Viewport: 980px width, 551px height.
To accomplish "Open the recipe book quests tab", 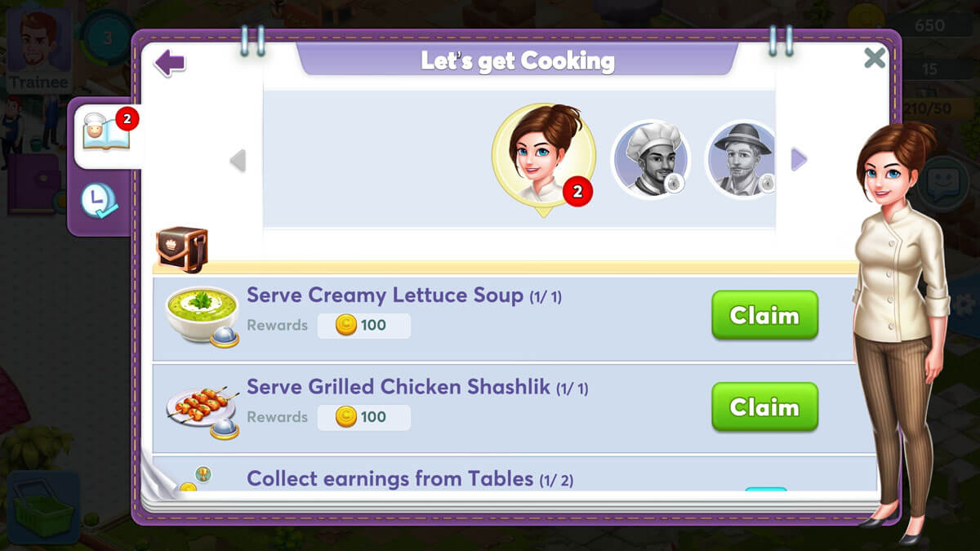I will pyautogui.click(x=107, y=134).
